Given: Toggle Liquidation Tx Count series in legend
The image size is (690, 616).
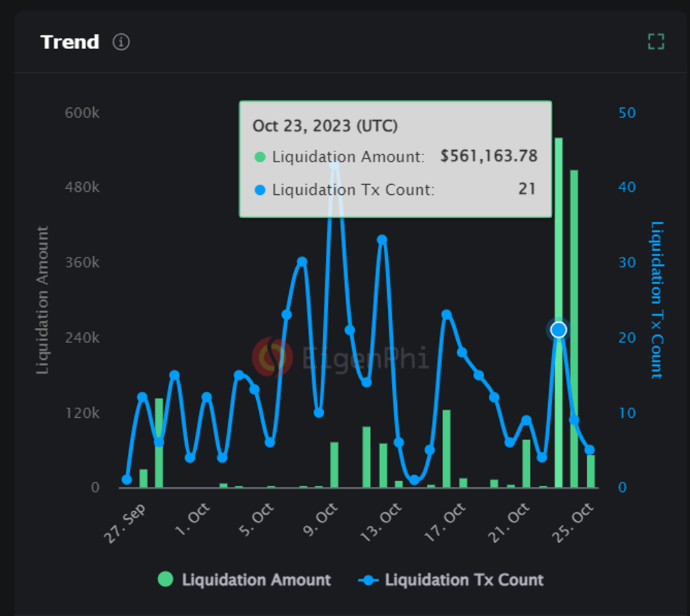Looking at the screenshot, I should tap(451, 580).
